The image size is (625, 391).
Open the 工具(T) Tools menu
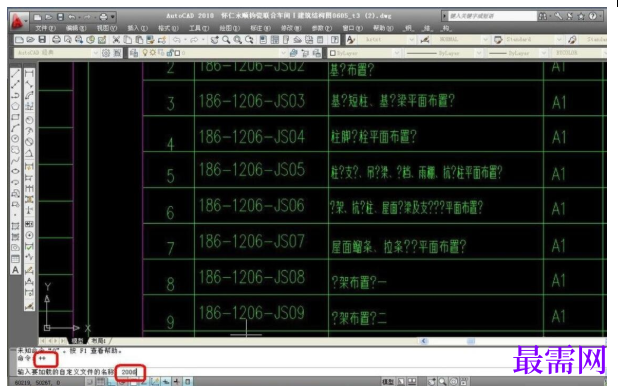(199, 28)
